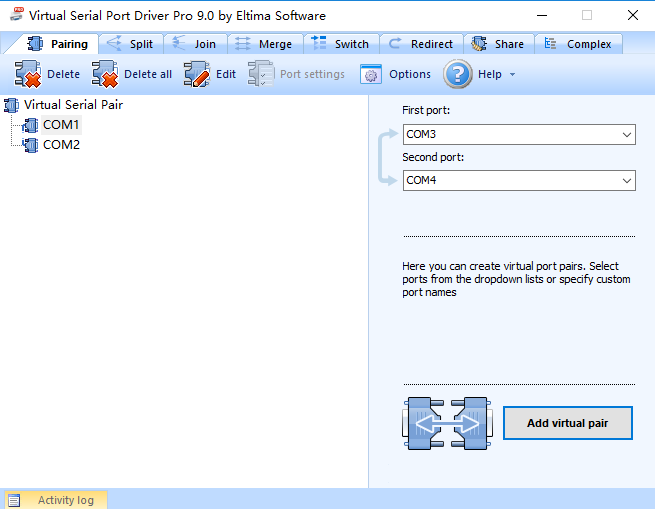Viewport: 655px width, 509px height.
Task: Click the Edit pair pencil icon
Action: click(197, 74)
